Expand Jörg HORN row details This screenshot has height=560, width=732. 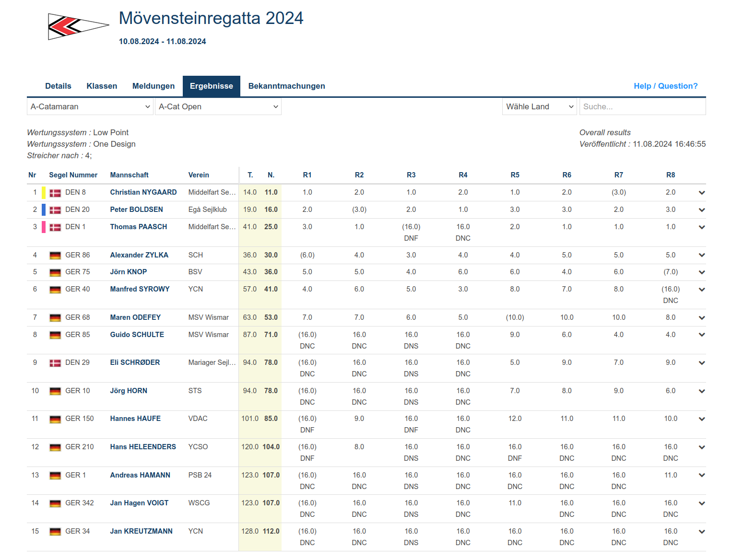[x=702, y=391]
